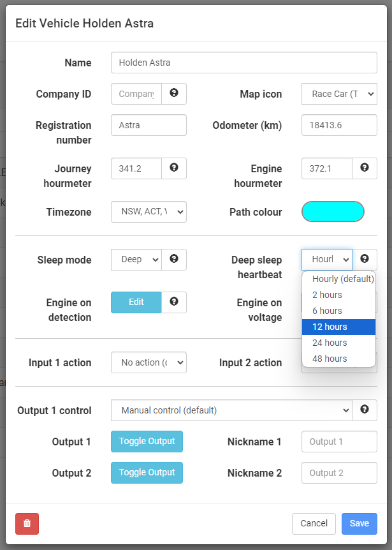
Task: Select the 24 hours option
Action: pos(338,343)
